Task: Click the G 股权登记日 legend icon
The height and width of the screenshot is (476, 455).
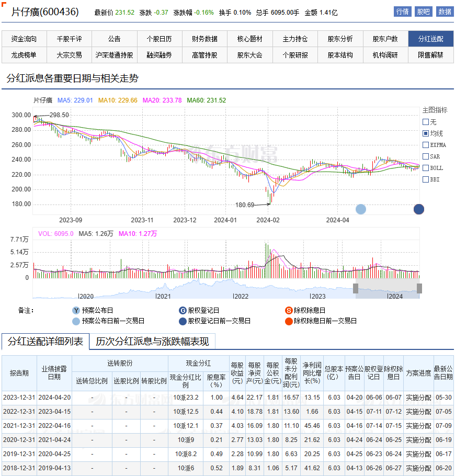Action: [x=182, y=310]
